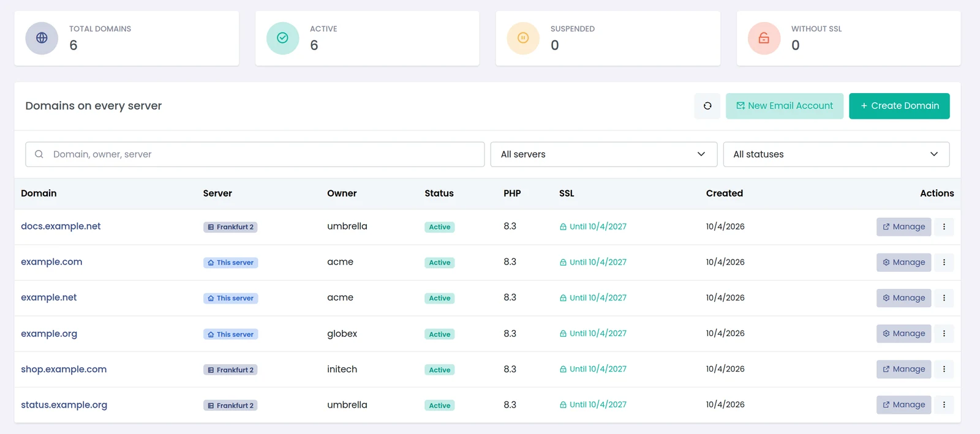The height and width of the screenshot is (434, 980).
Task: Open the docs.example.net domain link
Action: pos(61,226)
